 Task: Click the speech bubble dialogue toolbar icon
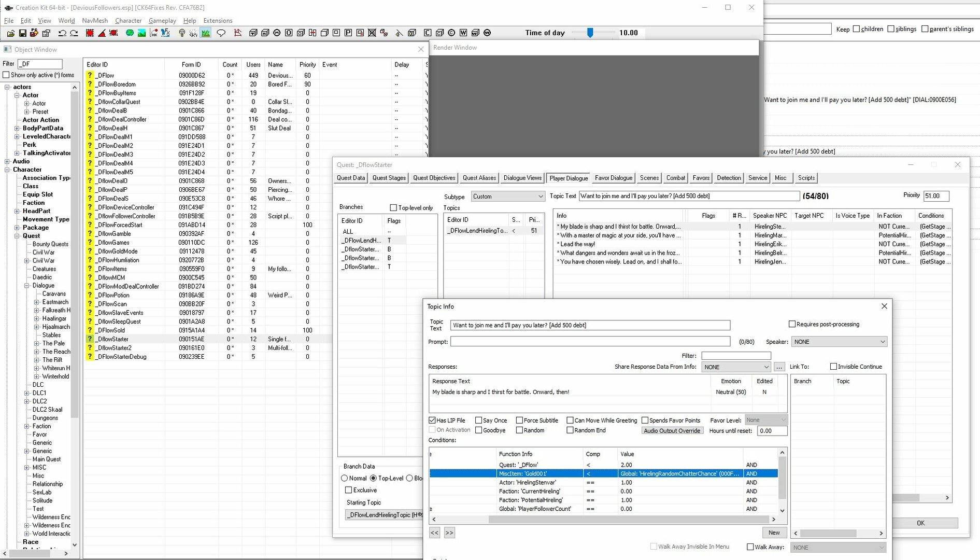pyautogui.click(x=221, y=33)
